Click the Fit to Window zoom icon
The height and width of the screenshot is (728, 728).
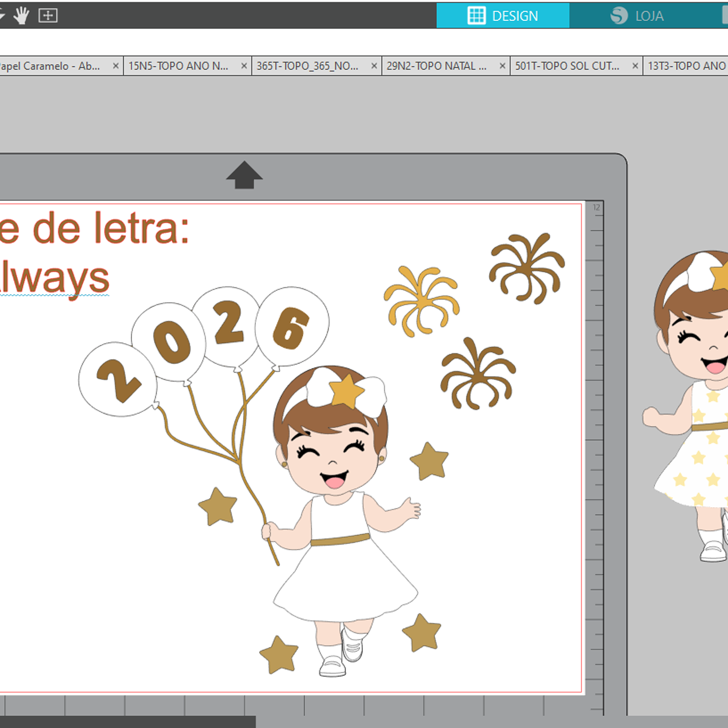click(x=48, y=16)
